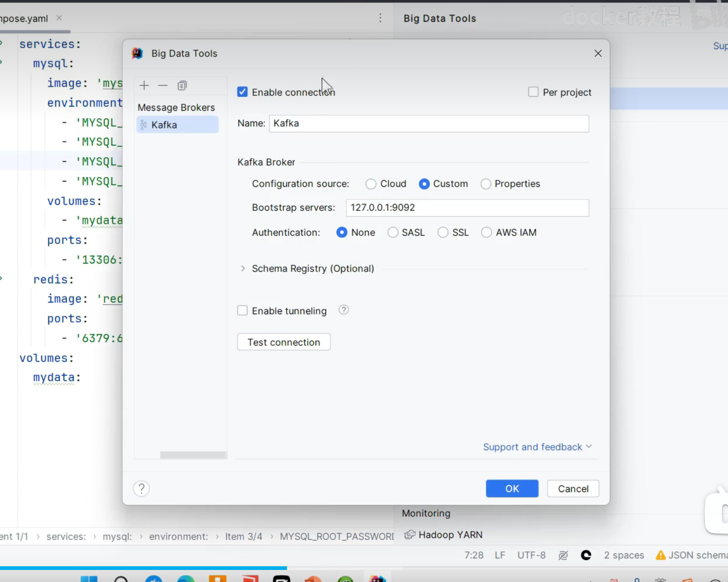Click Hadoop YARN elephant icon

409,535
